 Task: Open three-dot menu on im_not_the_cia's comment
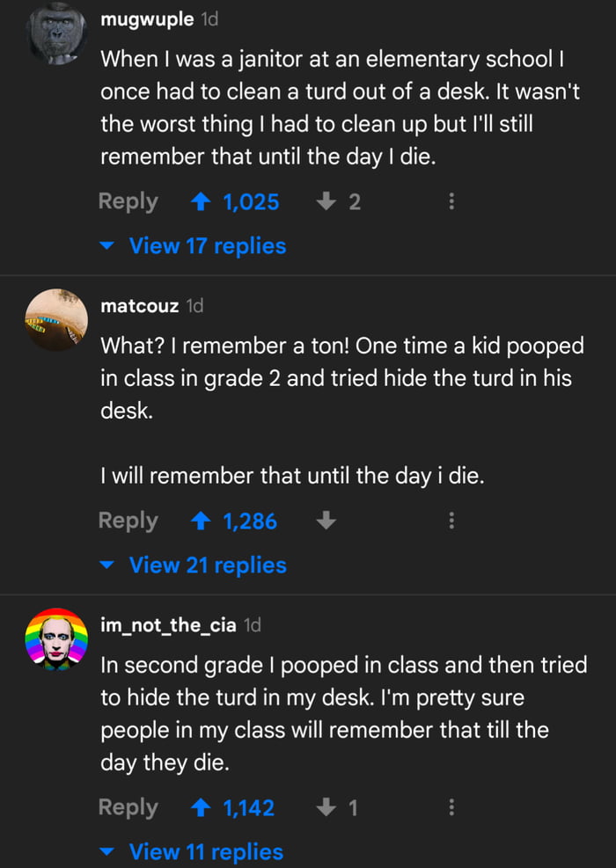tap(451, 808)
